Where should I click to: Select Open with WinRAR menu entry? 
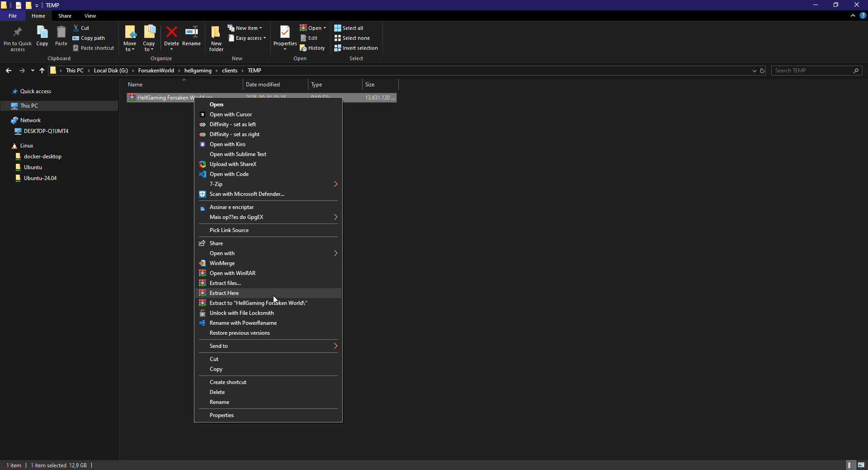pyautogui.click(x=232, y=273)
